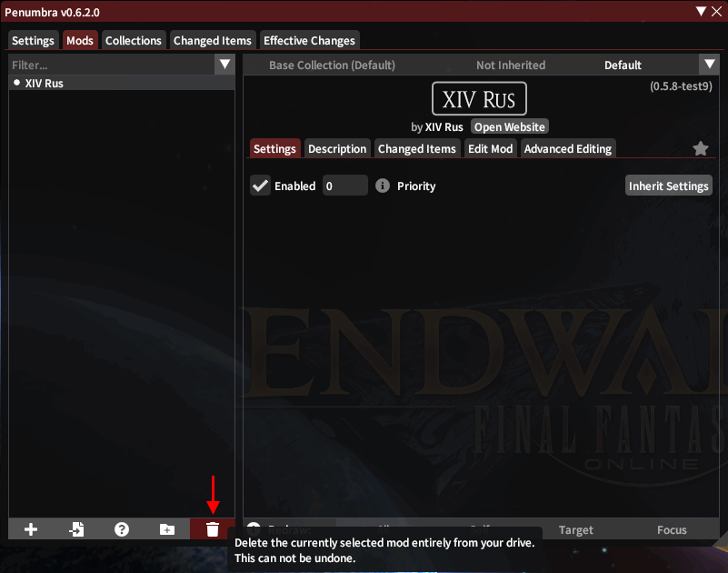The width and height of the screenshot is (728, 573).
Task: Click the favorite star icon
Action: point(700,149)
